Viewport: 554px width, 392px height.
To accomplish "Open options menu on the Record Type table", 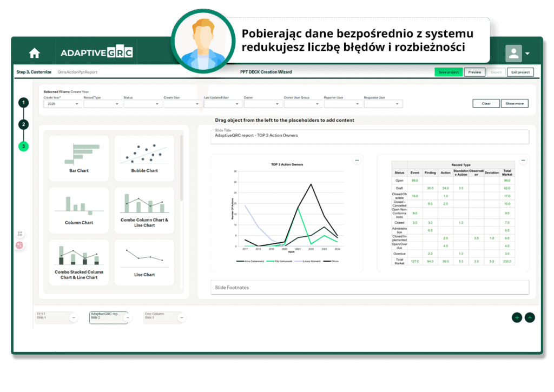I will 523,160.
